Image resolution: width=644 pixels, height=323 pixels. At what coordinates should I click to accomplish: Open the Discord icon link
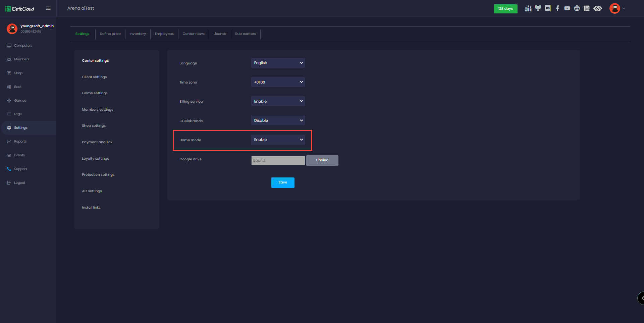click(x=548, y=8)
